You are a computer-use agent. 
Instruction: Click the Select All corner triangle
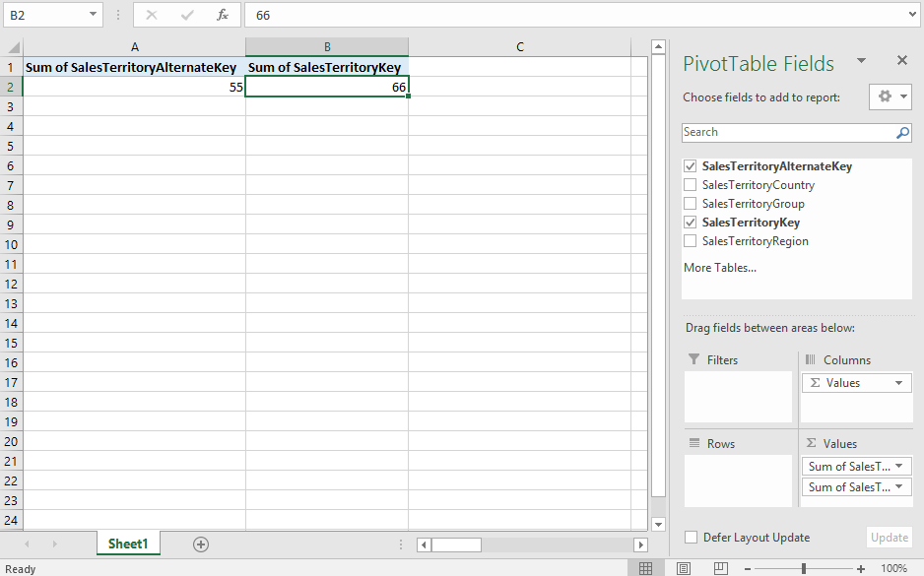coord(13,47)
